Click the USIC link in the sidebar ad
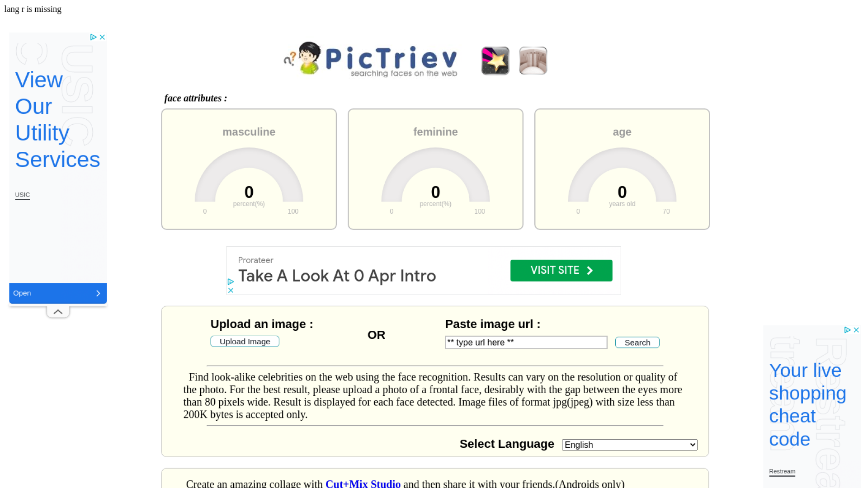This screenshot has width=868, height=488. (x=22, y=195)
